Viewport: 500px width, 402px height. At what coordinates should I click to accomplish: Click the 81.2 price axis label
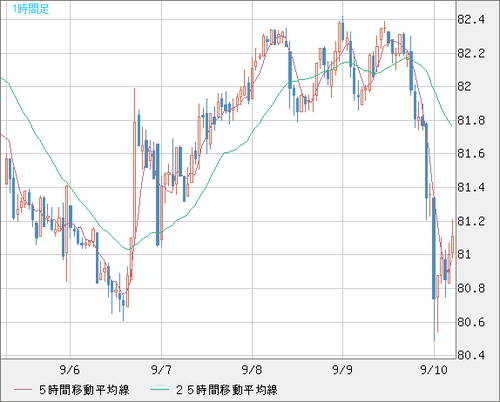coord(471,221)
